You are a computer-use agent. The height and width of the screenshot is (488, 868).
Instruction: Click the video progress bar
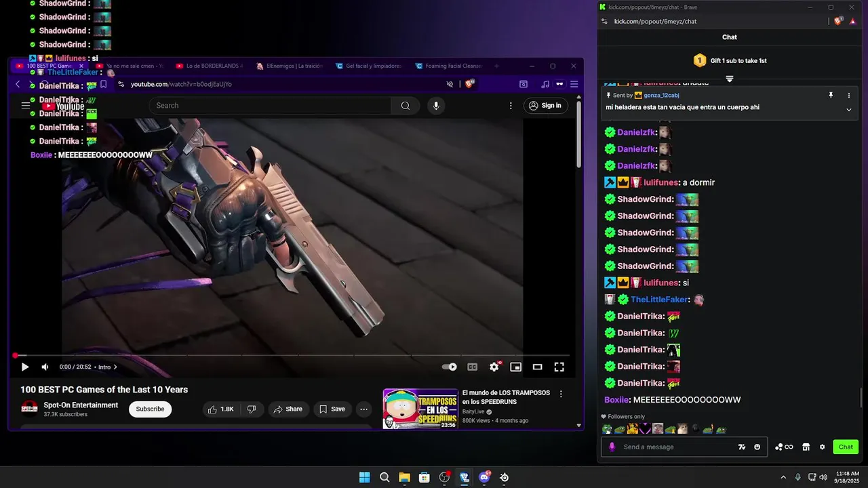(x=292, y=355)
